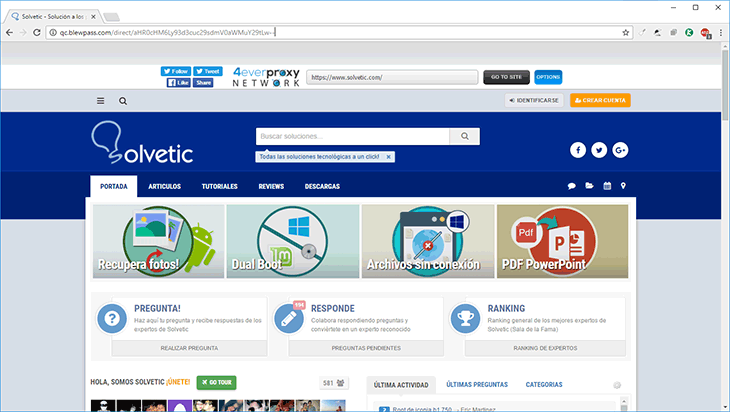The width and height of the screenshot is (730, 412).
Task: Click the question mark PREGUNTA icon
Action: pos(112,319)
